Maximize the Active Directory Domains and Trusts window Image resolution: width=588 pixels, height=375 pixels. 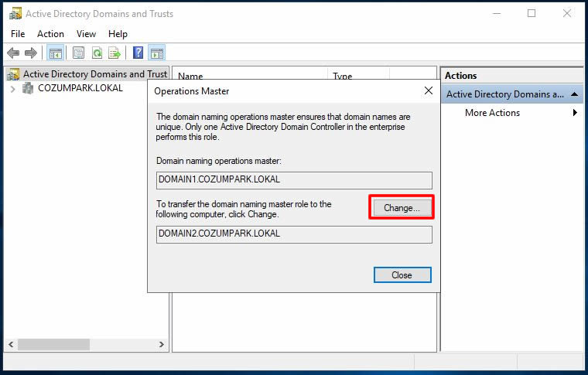532,13
